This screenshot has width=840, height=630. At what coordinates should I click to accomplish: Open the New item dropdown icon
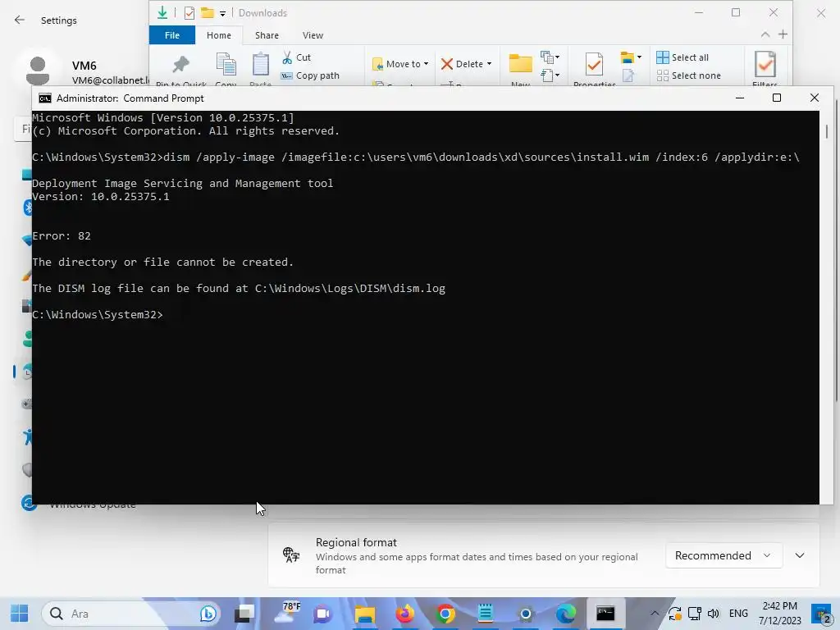pos(550,57)
